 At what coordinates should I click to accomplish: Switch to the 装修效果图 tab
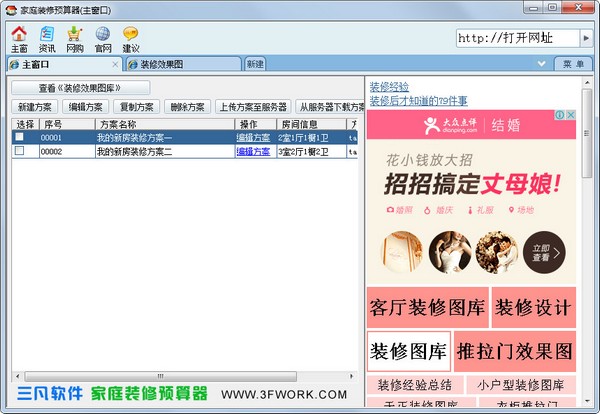pyautogui.click(x=184, y=64)
